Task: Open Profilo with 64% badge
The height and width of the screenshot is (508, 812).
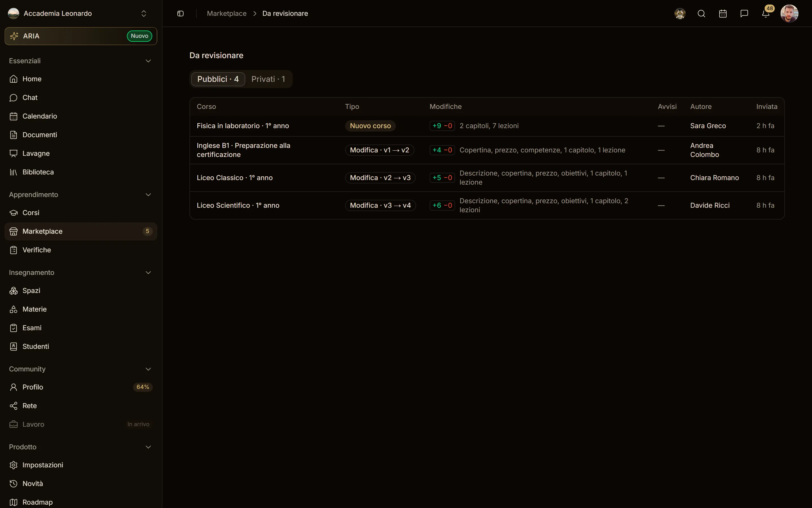Action: (x=81, y=387)
